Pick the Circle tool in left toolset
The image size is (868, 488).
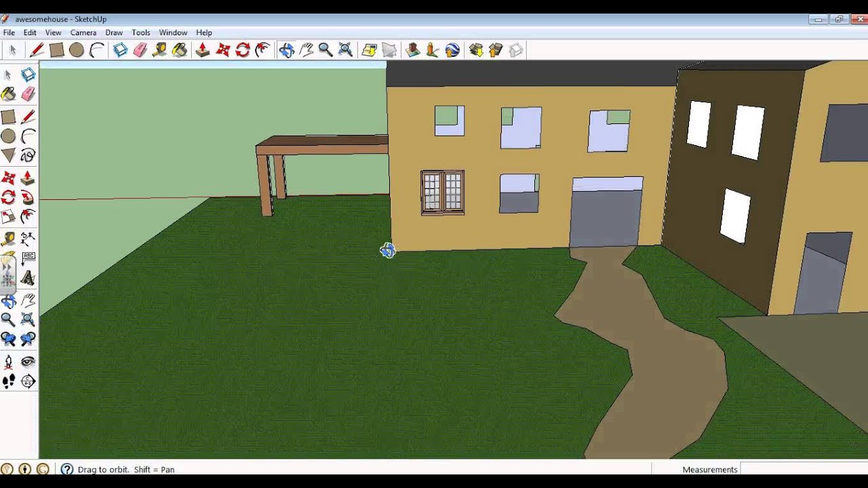8,136
